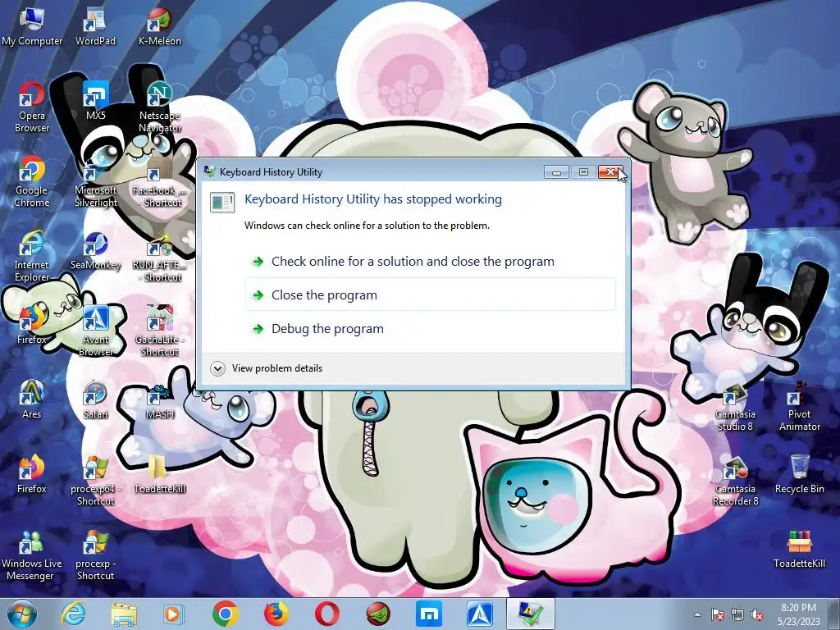Image resolution: width=840 pixels, height=630 pixels.
Task: Launch Firefox from the taskbar
Action: (276, 614)
